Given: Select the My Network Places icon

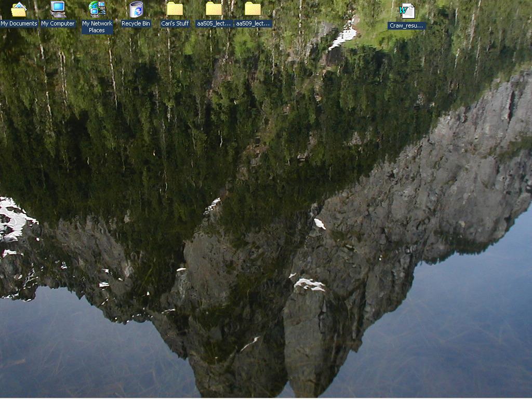Looking at the screenshot, I should (x=97, y=9).
